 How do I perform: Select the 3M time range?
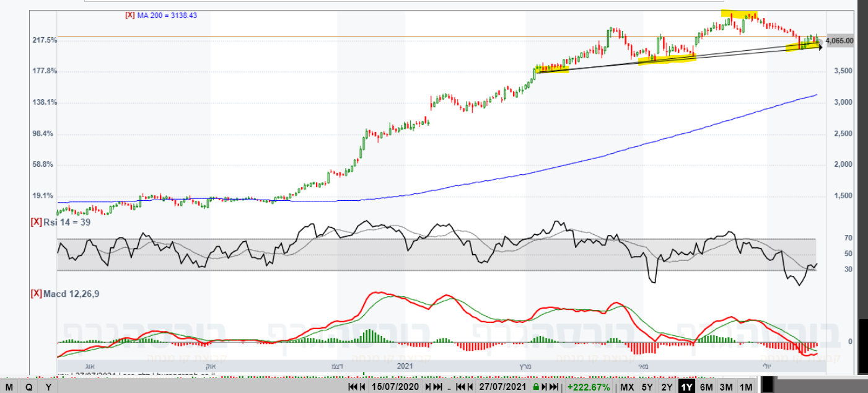[x=726, y=387]
